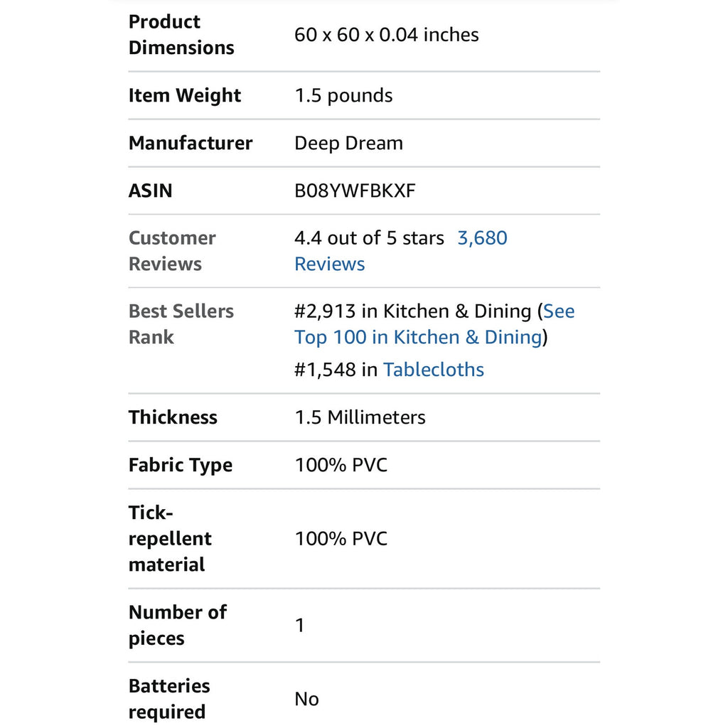Screen dimensions: 728x728
Task: Click the #2,913 in Kitchen & Dining text
Action: 413,311
